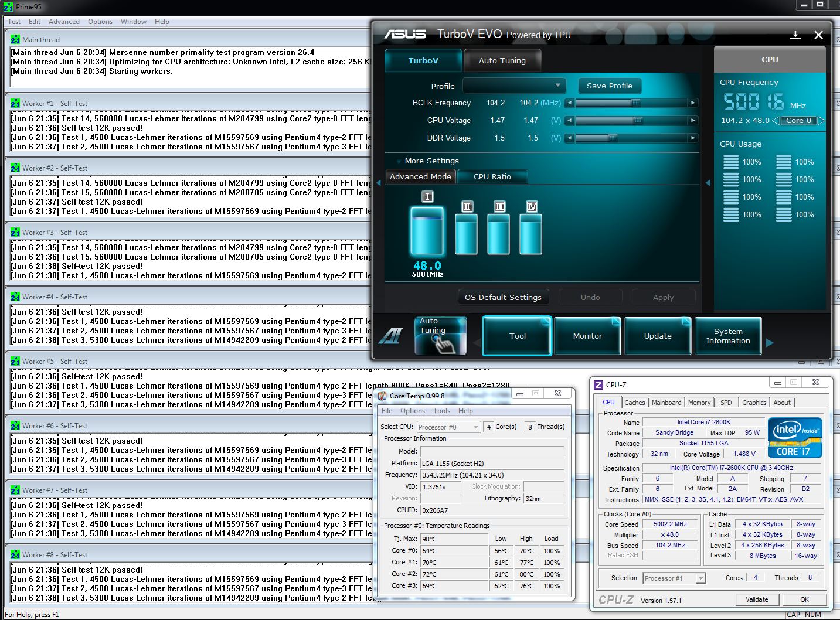Collapse the More Settings section
Image resolution: width=840 pixels, height=620 pixels.
399,161
